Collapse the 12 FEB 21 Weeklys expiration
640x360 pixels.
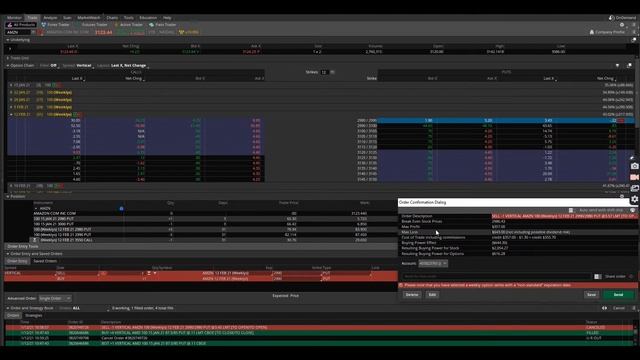point(11,114)
